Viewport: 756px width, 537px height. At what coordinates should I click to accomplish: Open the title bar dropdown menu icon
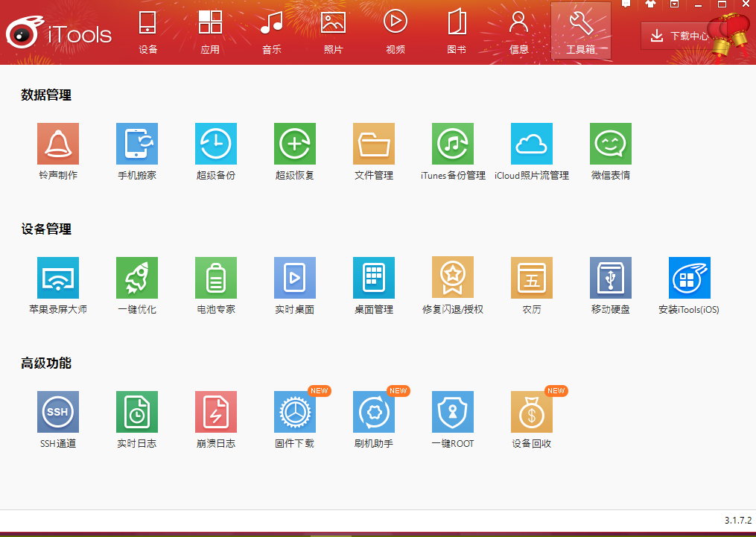(675, 4)
